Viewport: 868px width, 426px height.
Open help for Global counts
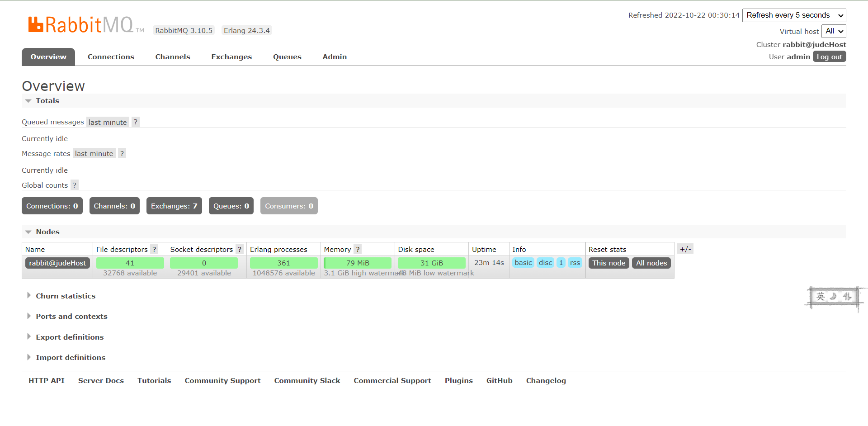[x=75, y=185]
